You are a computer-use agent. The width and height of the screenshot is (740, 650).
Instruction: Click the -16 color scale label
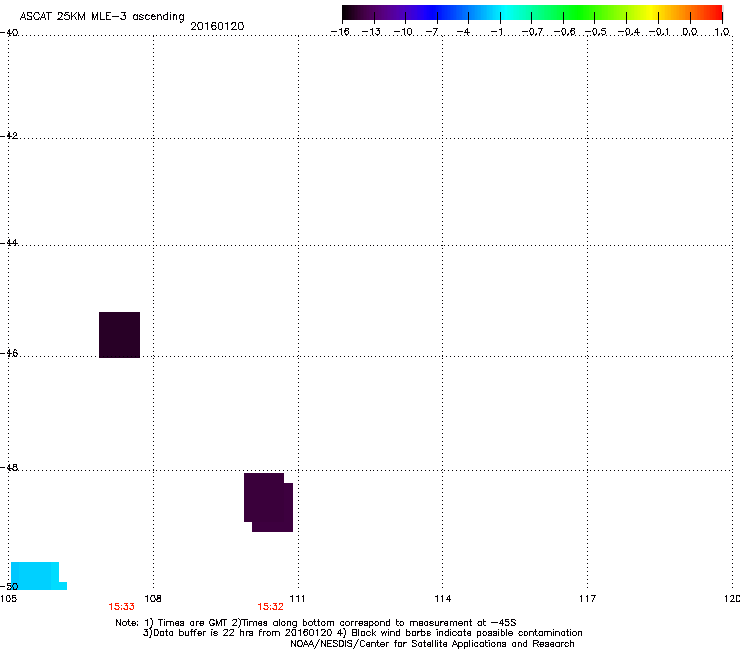click(x=340, y=32)
